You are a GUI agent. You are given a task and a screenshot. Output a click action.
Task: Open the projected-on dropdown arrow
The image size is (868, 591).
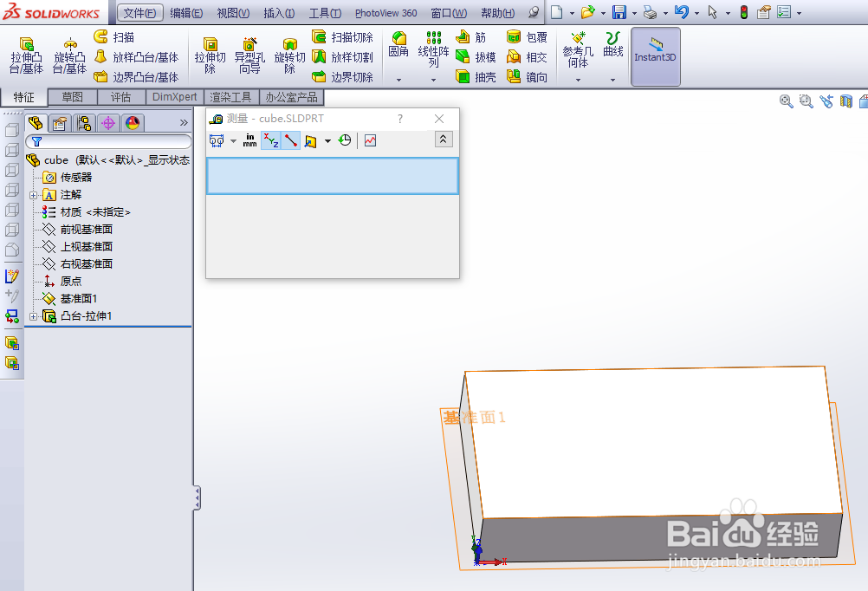pos(327,141)
